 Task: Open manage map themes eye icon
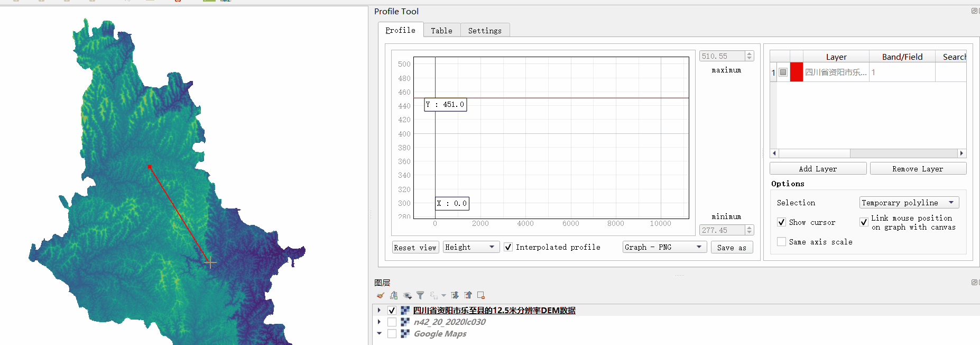(408, 295)
